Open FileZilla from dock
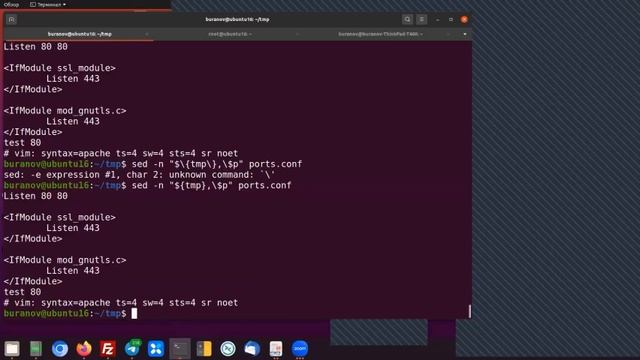Image resolution: width=640 pixels, height=360 pixels. [108, 349]
